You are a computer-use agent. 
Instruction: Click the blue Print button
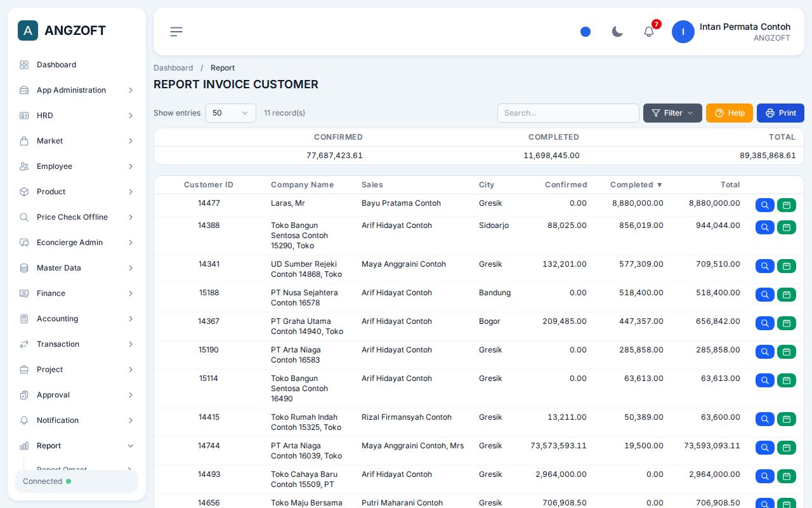pyautogui.click(x=780, y=113)
